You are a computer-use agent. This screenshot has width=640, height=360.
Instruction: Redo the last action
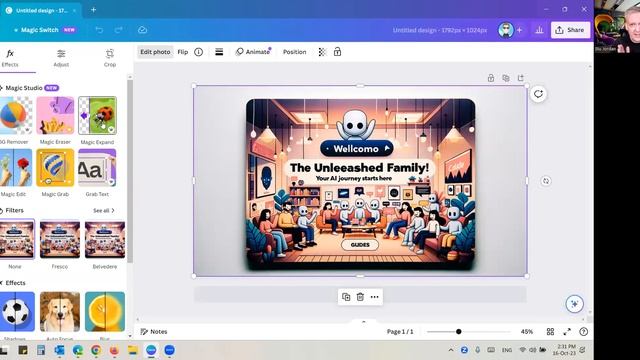point(119,30)
